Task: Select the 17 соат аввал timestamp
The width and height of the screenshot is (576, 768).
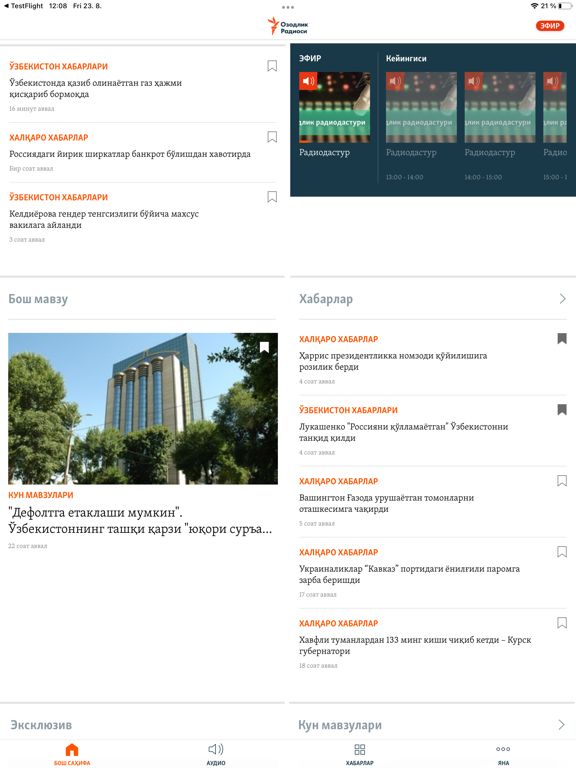Action: tap(318, 595)
